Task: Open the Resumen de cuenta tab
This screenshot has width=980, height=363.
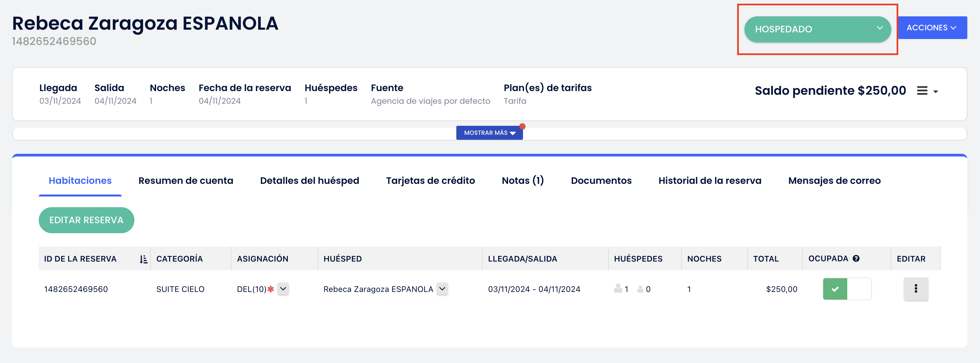Action: tap(186, 180)
